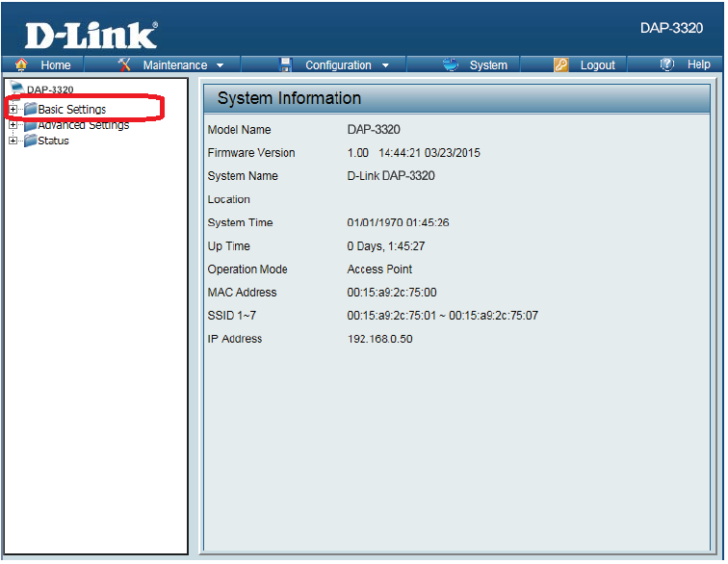Click the Firmware Version label

pos(251,153)
